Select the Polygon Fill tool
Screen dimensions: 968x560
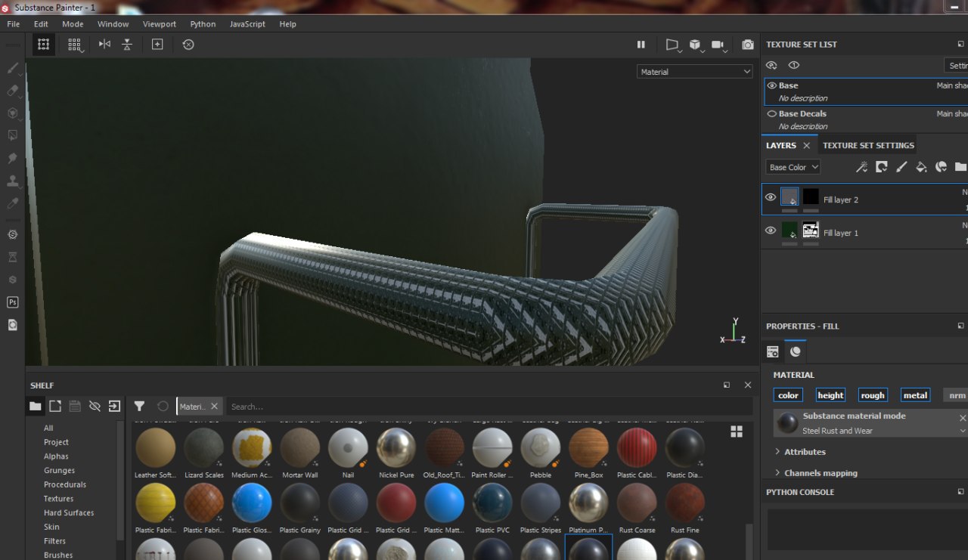click(x=13, y=136)
